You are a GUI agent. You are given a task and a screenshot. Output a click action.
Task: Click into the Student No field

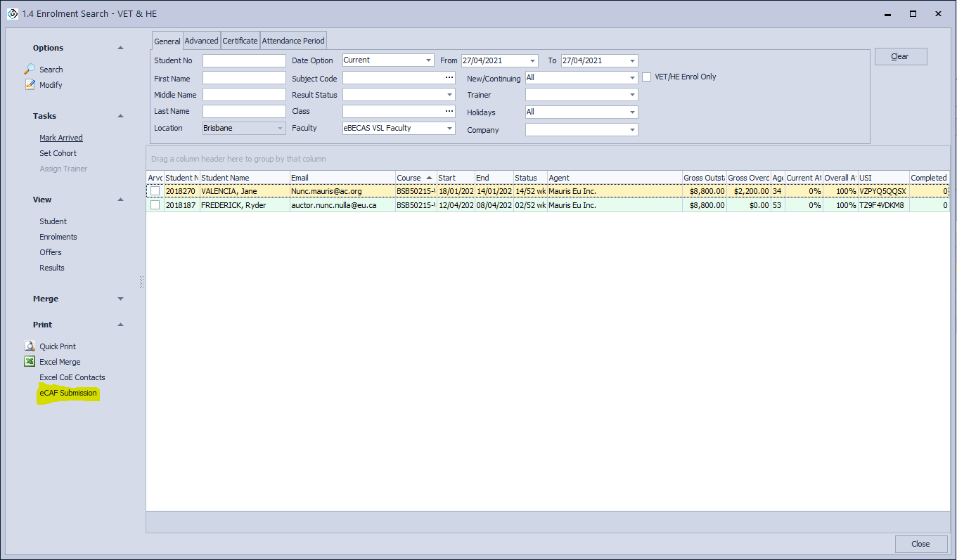pos(244,61)
